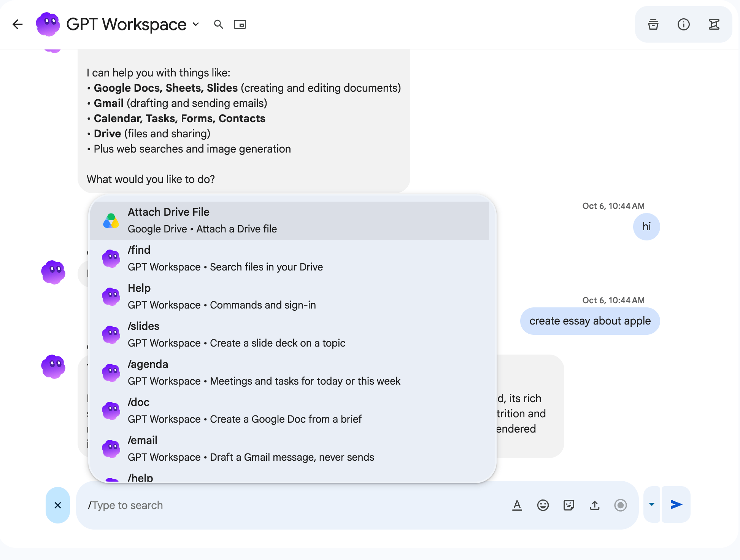Upload a file to the chat

(595, 505)
